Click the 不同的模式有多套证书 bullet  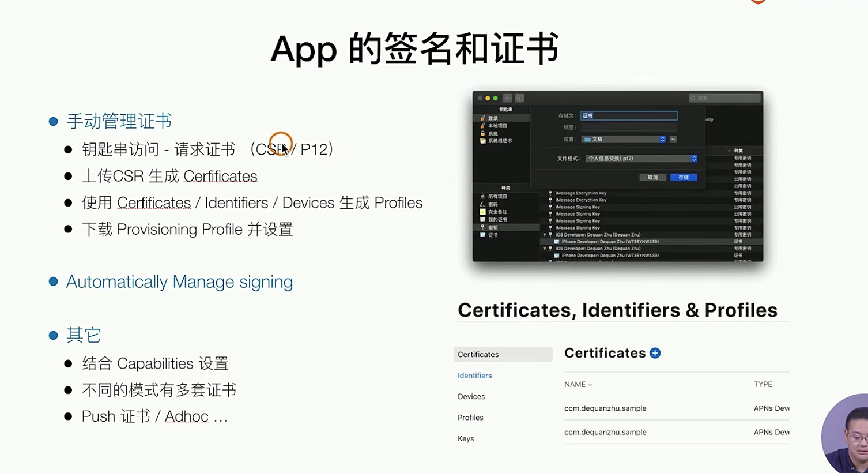pos(159,390)
